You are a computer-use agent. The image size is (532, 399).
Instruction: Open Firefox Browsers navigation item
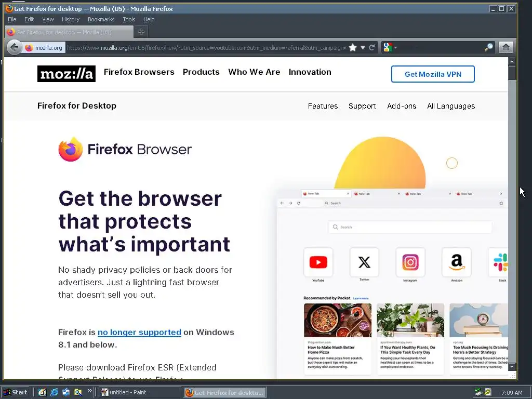tap(139, 72)
